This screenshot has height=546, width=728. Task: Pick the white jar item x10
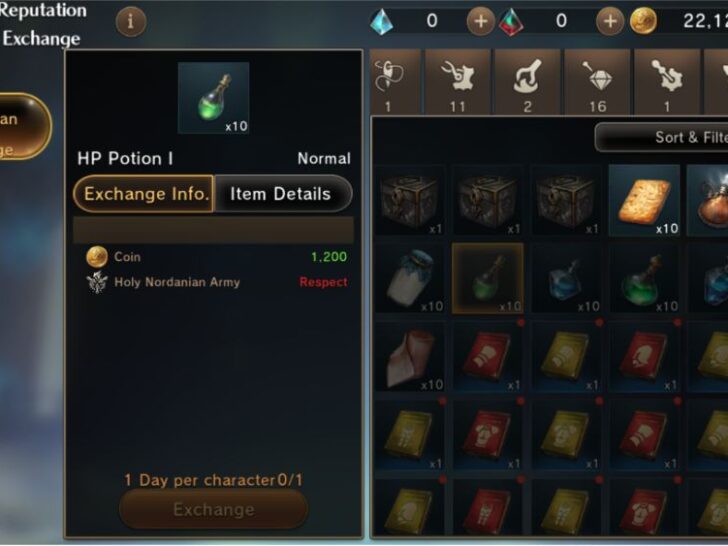tap(410, 279)
